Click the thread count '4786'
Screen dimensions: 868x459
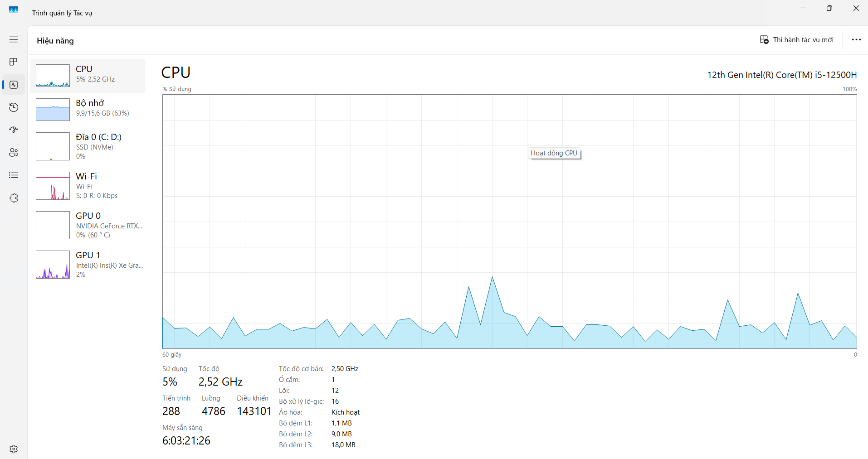tap(214, 411)
